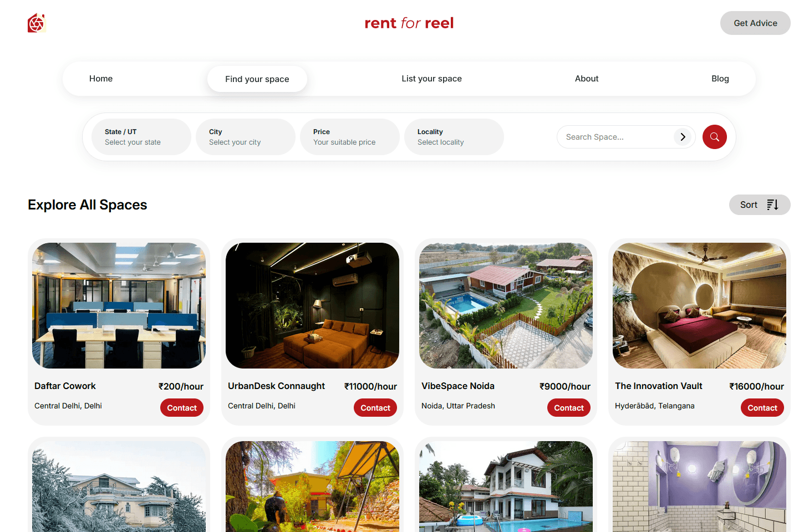Image resolution: width=809 pixels, height=532 pixels.
Task: Open the State / UT dropdown
Action: (x=141, y=137)
